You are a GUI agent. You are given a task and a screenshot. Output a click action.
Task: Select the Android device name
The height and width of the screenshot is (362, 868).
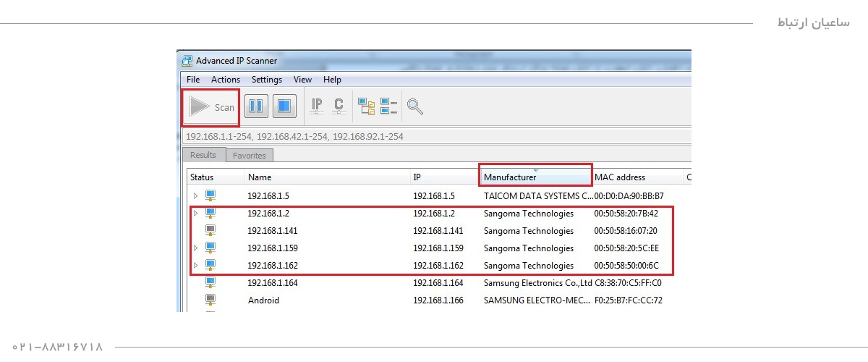[x=263, y=300]
